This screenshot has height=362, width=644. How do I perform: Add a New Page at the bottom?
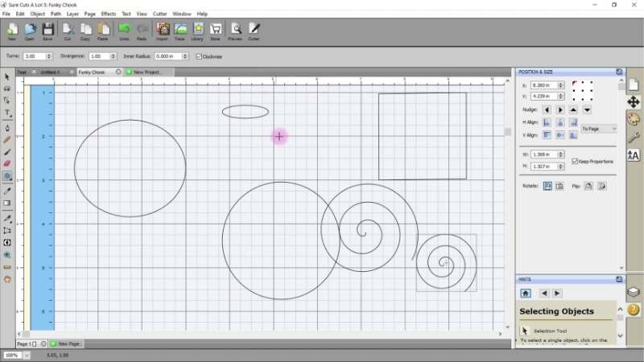65,343
